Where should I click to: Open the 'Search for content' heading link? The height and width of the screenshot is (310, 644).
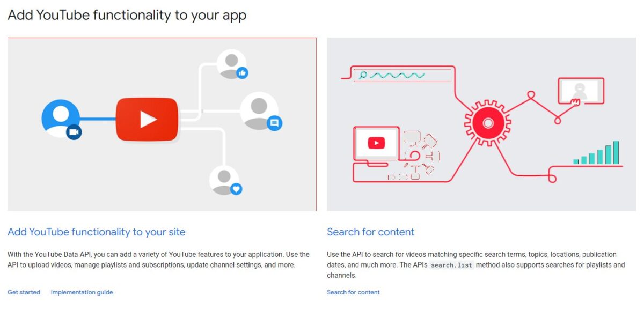coord(371,232)
